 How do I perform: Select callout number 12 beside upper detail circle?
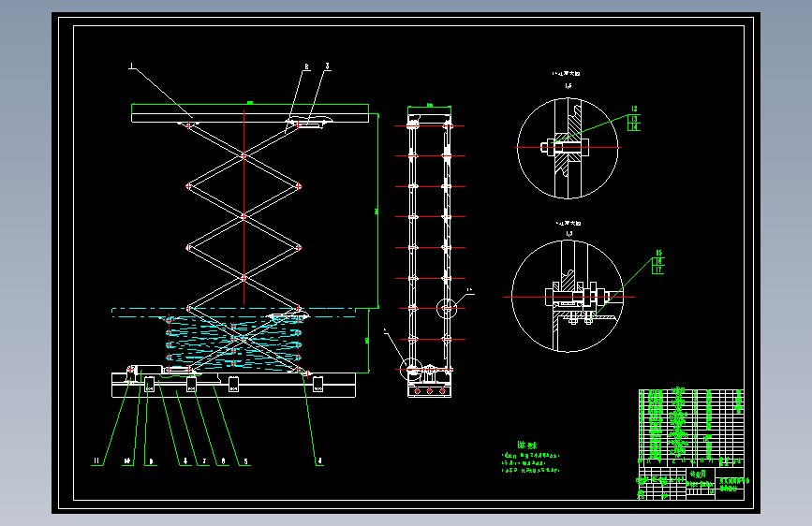634,110
